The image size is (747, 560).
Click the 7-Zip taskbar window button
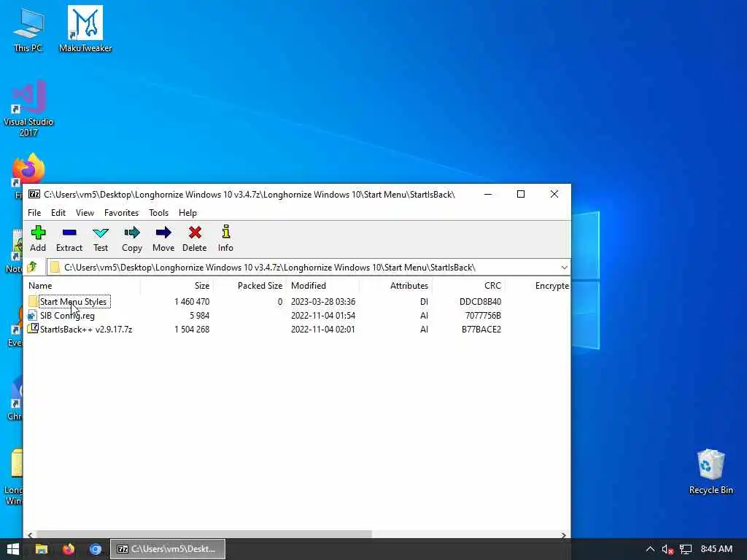168,549
